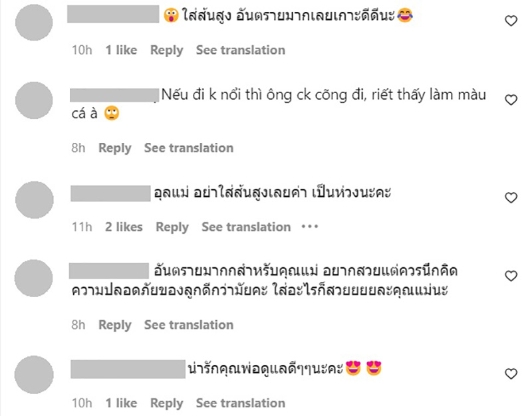532x416 pixels.
Task: Like the first comment with the heart icon
Action: click(510, 21)
